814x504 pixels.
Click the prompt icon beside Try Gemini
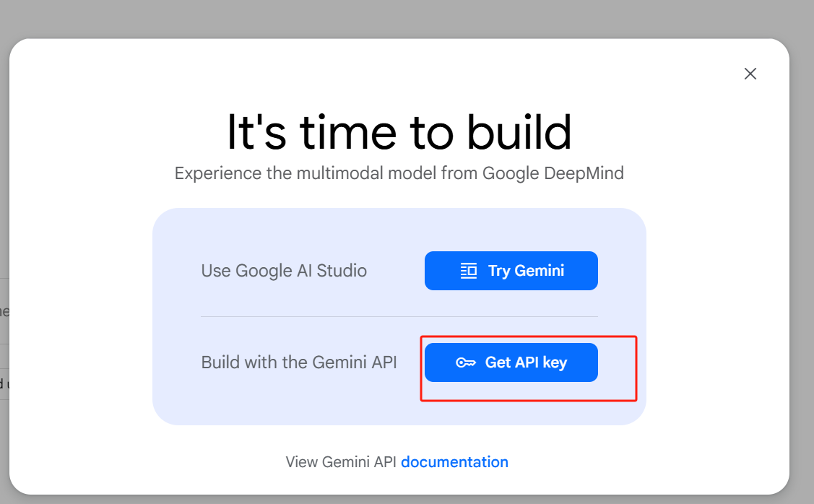pos(469,271)
